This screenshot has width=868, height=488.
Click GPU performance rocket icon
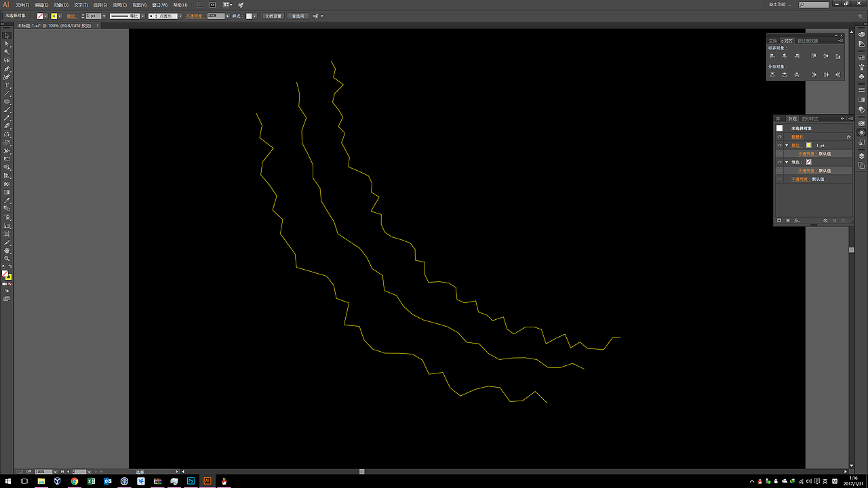click(240, 5)
